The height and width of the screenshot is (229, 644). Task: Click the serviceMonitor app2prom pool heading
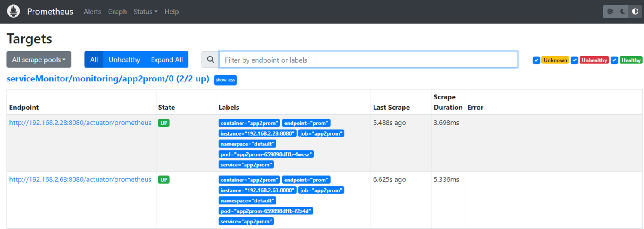tap(108, 79)
